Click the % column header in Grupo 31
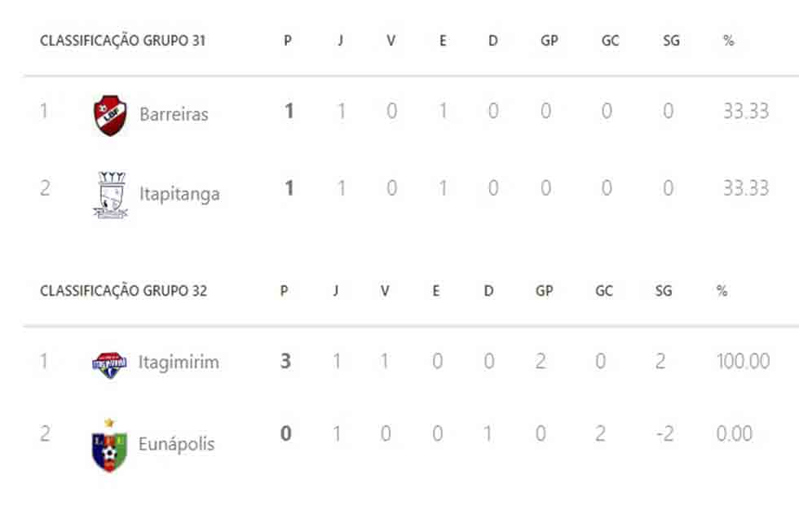 coord(729,41)
